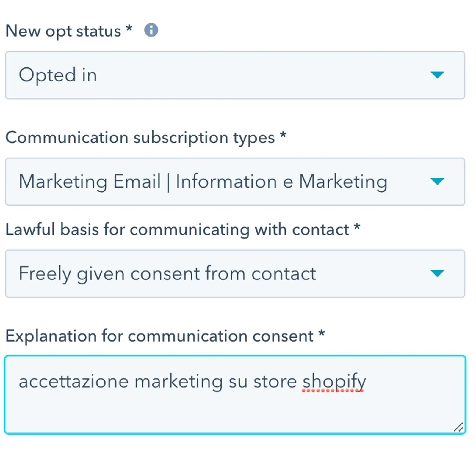Open the Communication subscription types dropdown
476x472 pixels.
(235, 182)
